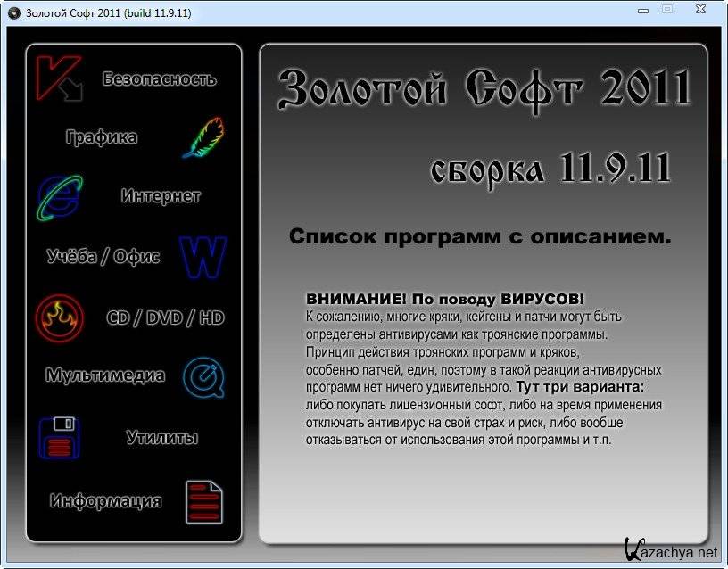Open the Безопасность category
The image size is (728, 569).
tap(159, 78)
